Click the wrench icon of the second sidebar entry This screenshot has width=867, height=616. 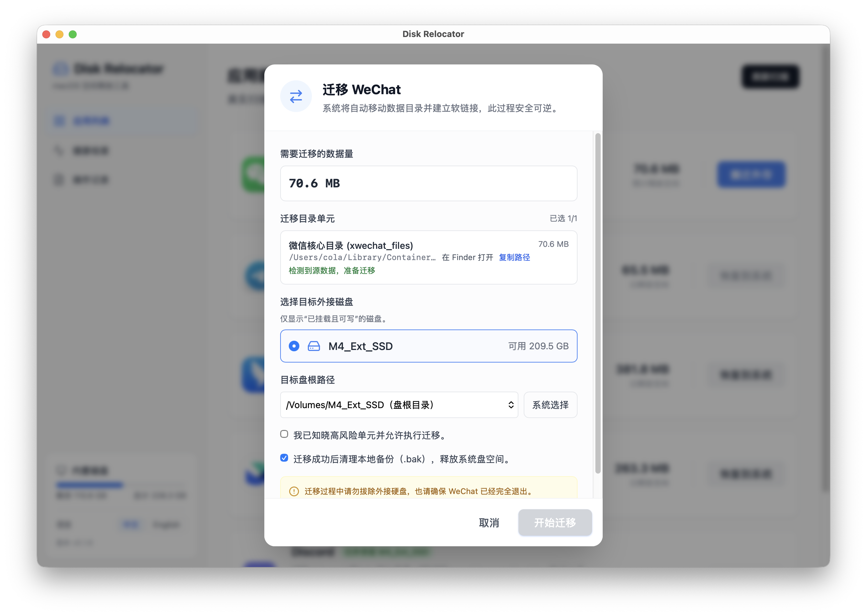coord(59,150)
